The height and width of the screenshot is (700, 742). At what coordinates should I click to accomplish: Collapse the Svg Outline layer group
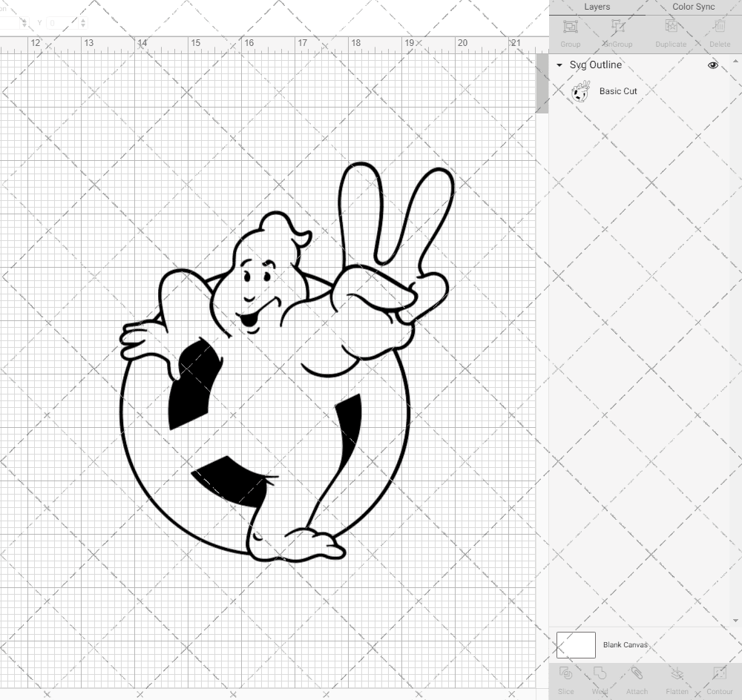[559, 65]
